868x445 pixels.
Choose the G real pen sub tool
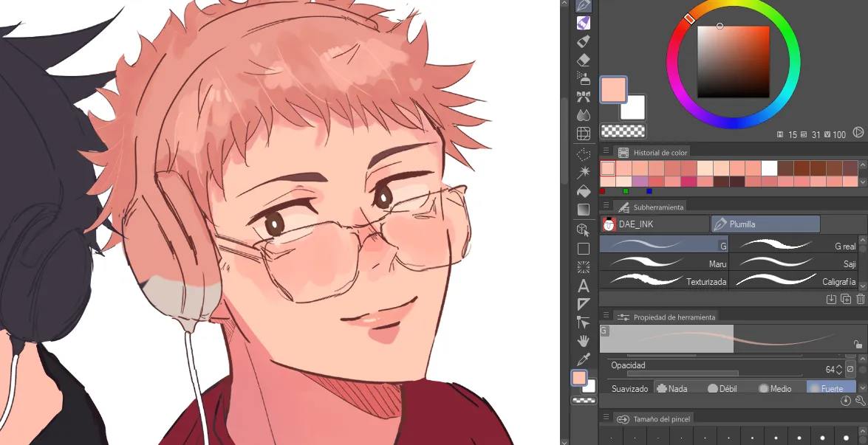[x=793, y=246]
